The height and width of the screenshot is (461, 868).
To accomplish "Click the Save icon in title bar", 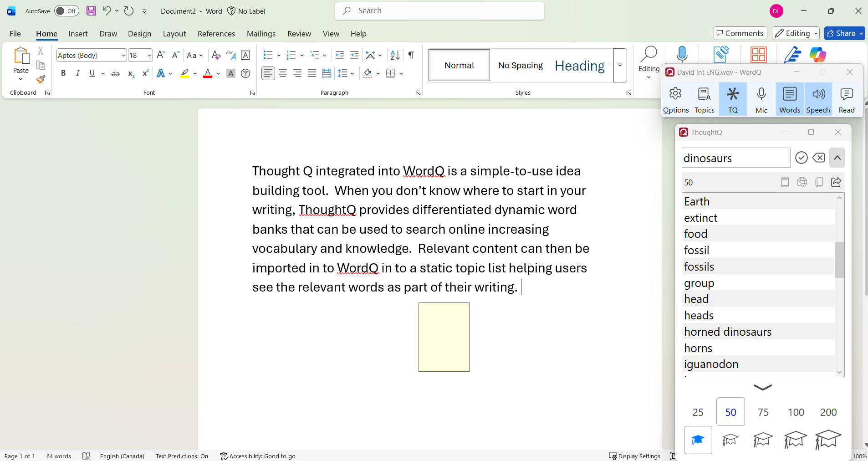I will click(x=91, y=11).
